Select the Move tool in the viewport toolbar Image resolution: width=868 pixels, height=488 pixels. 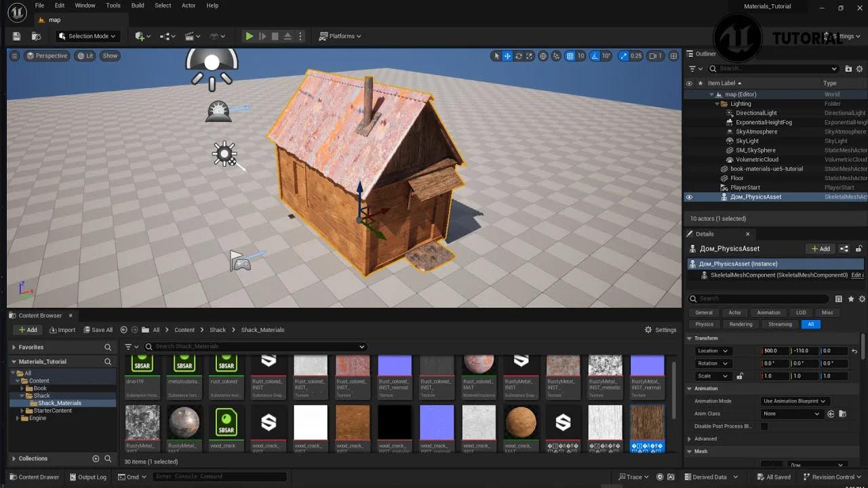[507, 56]
